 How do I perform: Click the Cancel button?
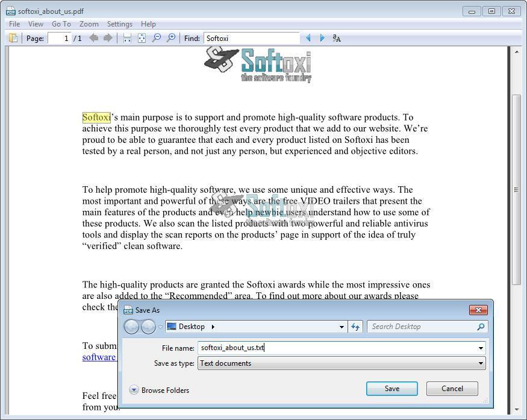[452, 389]
